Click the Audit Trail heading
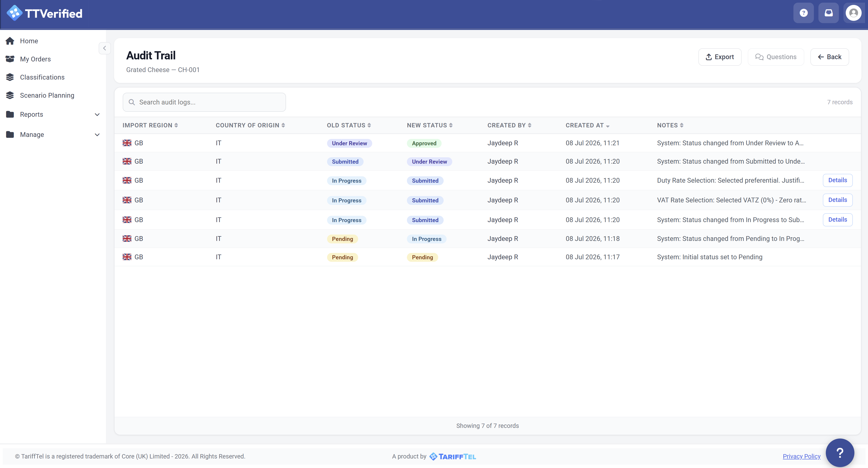Image resolution: width=868 pixels, height=468 pixels. click(x=151, y=55)
